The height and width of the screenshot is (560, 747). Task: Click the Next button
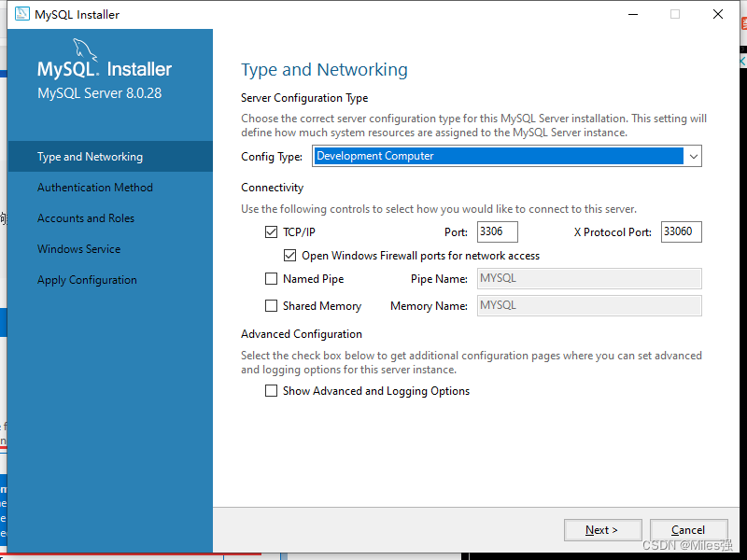pos(602,530)
